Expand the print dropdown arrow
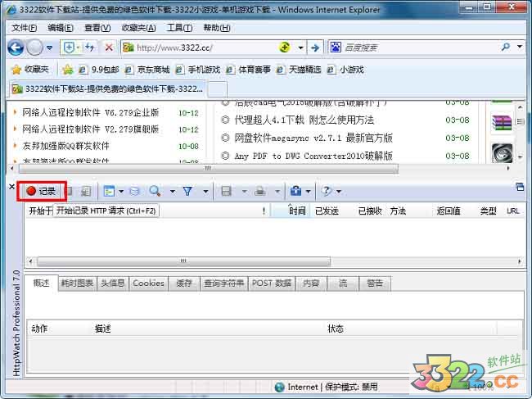The width and height of the screenshot is (532, 399). (277, 192)
